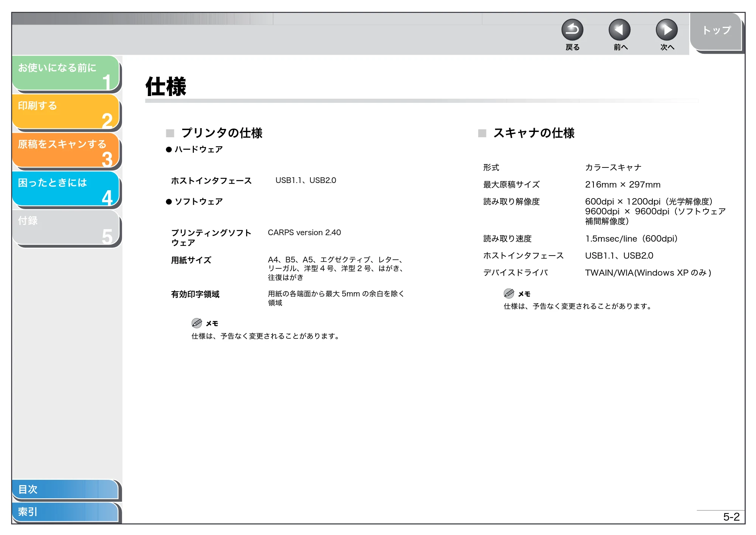Click the page number 5-2
Image resolution: width=756 pixels, height=535 pixels.
pos(731,517)
